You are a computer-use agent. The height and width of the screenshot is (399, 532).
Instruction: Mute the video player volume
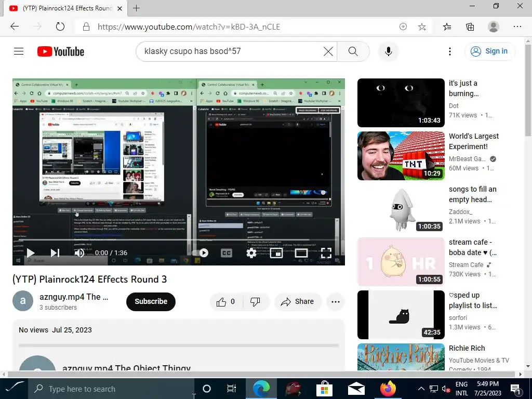point(79,253)
